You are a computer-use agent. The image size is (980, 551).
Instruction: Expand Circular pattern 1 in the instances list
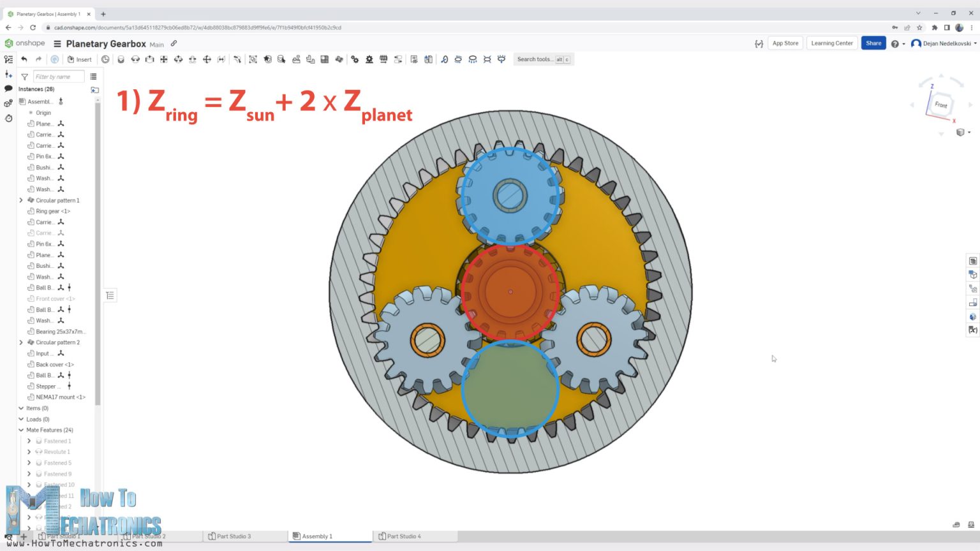(x=20, y=200)
